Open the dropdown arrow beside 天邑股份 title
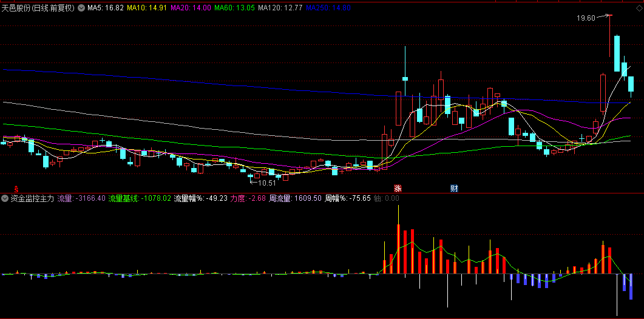The image size is (644, 319). [x=81, y=8]
